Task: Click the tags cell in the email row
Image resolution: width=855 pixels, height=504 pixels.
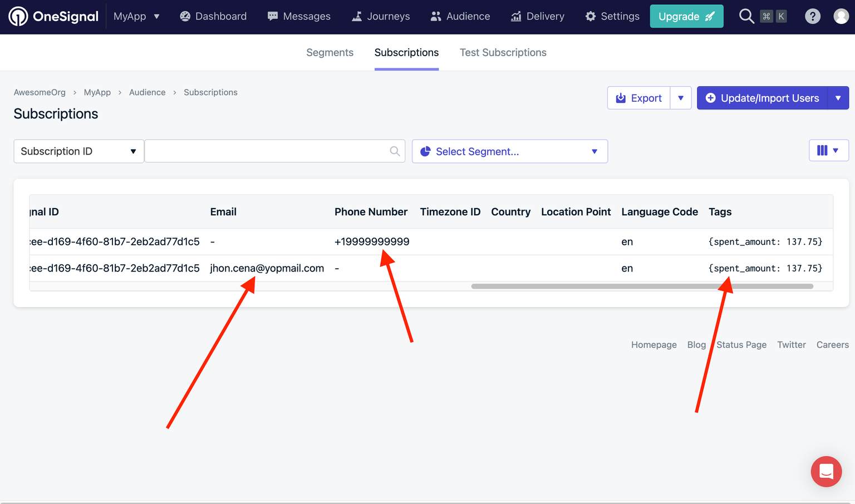Action: point(765,268)
